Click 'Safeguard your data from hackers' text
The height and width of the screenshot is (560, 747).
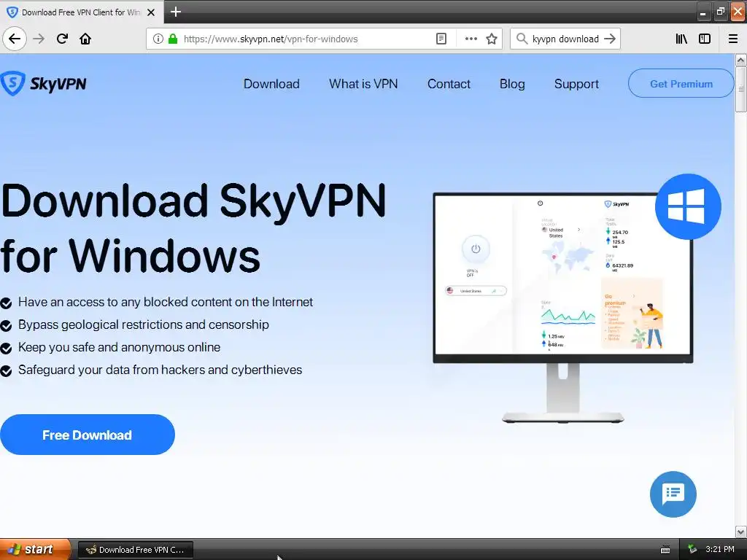[x=160, y=370]
